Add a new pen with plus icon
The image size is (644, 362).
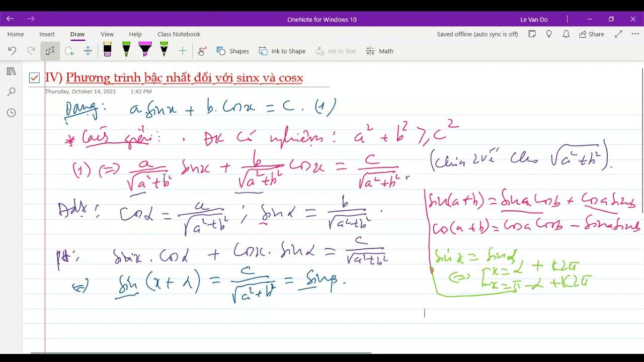183,51
